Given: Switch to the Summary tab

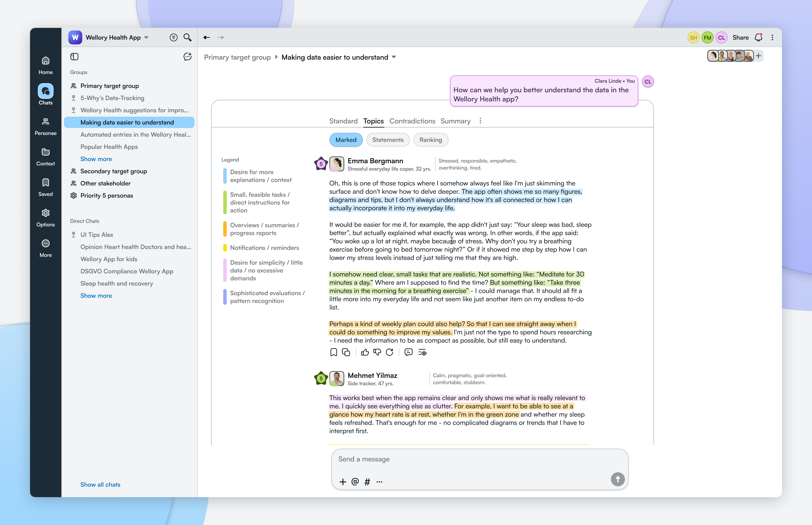Looking at the screenshot, I should 456,121.
